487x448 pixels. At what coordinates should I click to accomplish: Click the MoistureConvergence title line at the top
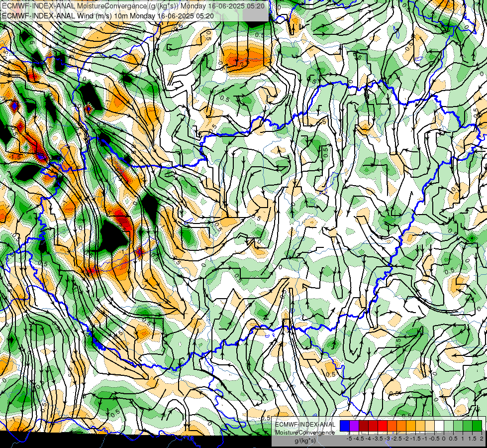(133, 6)
